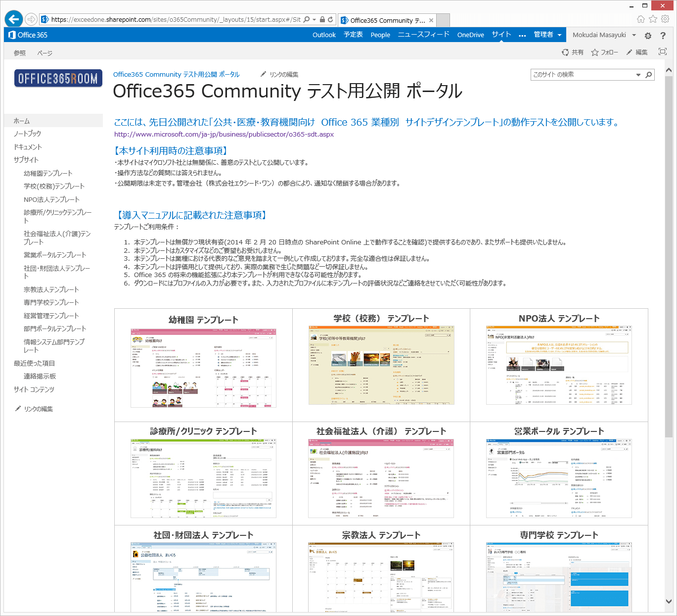677x616 pixels.
Task: Open the Mokudai Masayuki user menu
Action: pos(604,35)
